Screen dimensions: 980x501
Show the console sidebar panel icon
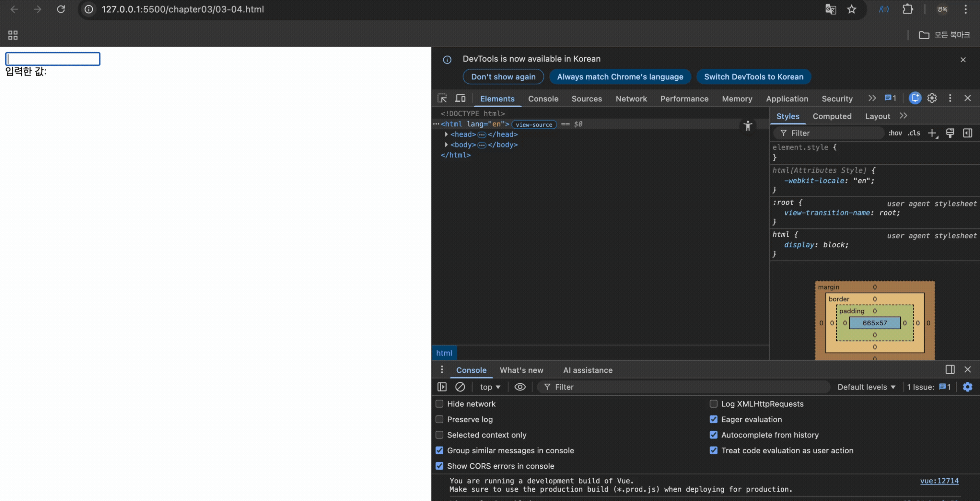coord(442,387)
